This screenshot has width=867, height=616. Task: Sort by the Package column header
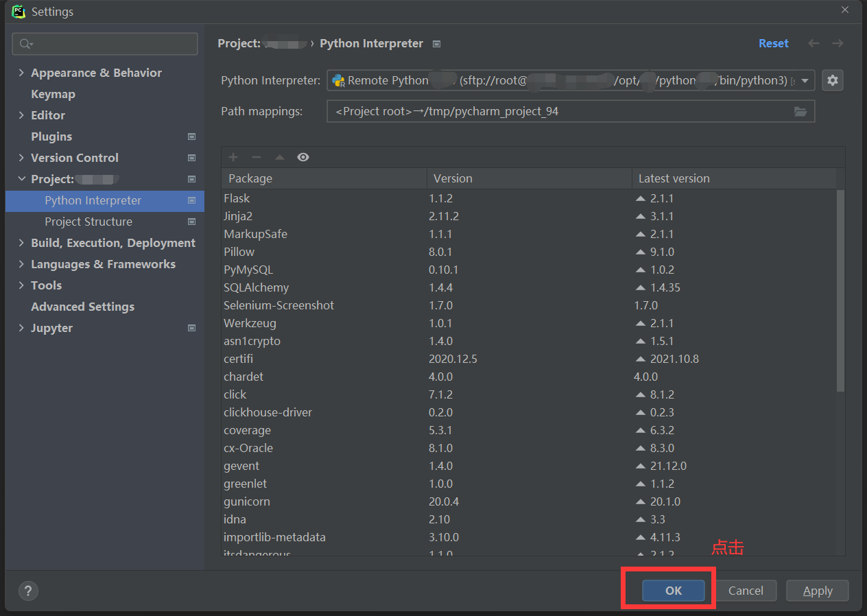pos(324,178)
